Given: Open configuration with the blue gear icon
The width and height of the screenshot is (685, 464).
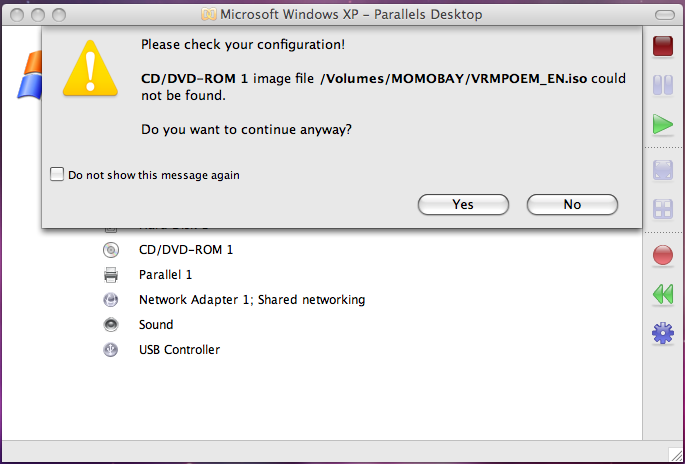Looking at the screenshot, I should pyautogui.click(x=662, y=333).
